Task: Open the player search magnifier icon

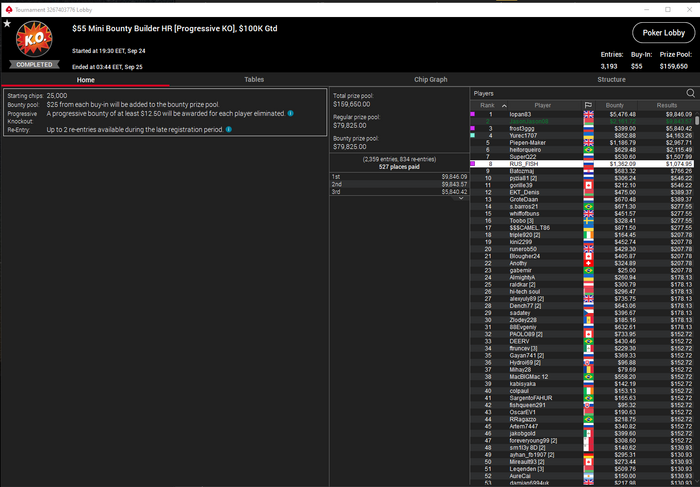Action: click(690, 93)
